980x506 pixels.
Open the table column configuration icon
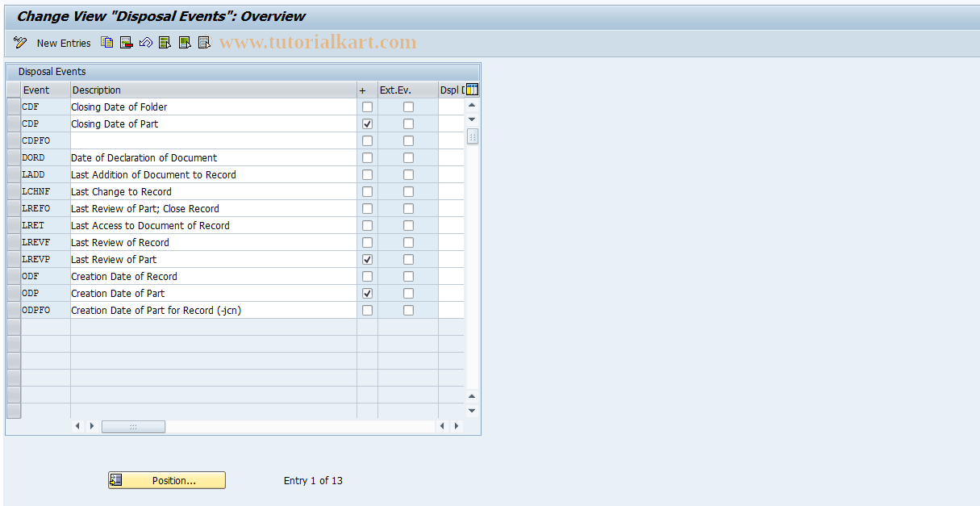pos(472,90)
